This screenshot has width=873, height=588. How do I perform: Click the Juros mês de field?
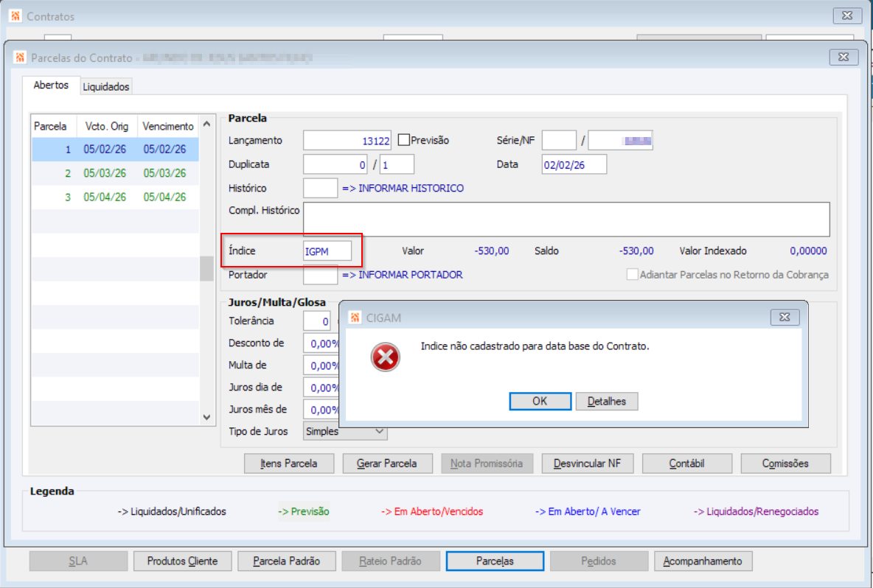click(x=321, y=410)
